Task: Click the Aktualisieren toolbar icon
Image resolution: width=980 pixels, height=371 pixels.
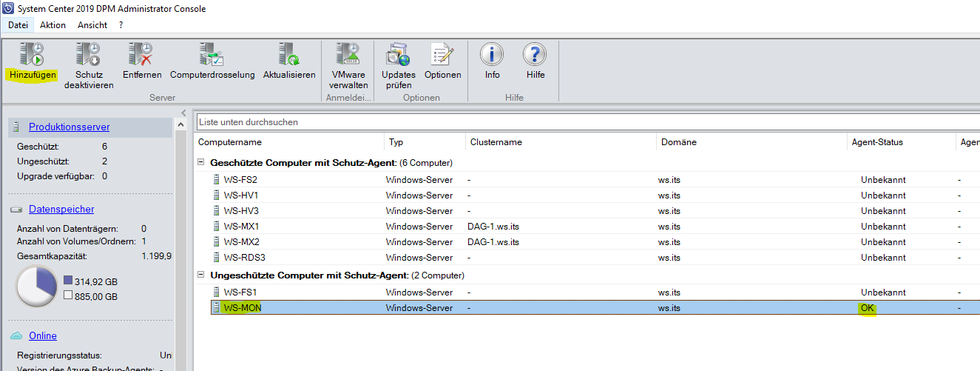Action: pyautogui.click(x=289, y=54)
